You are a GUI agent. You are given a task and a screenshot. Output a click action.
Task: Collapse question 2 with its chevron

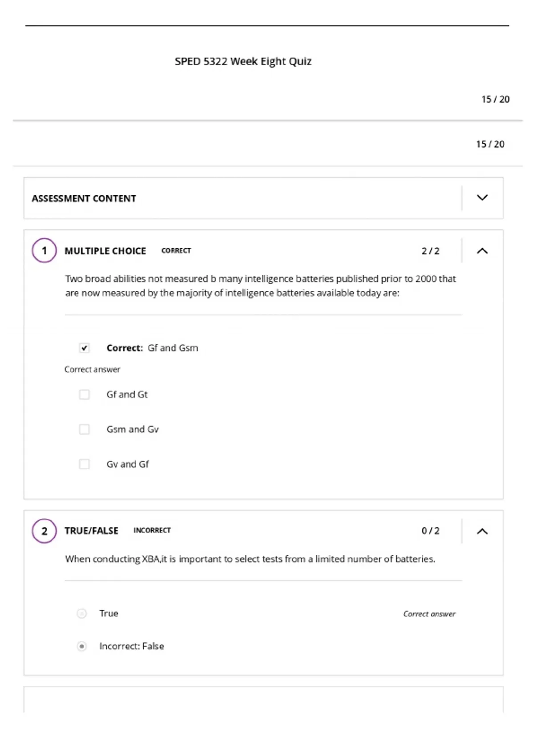(482, 531)
